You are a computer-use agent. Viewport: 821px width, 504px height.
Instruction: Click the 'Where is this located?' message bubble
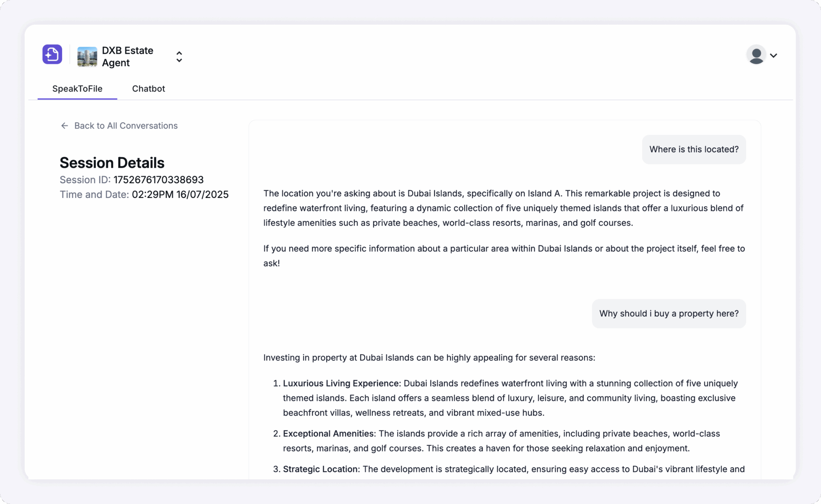point(694,149)
